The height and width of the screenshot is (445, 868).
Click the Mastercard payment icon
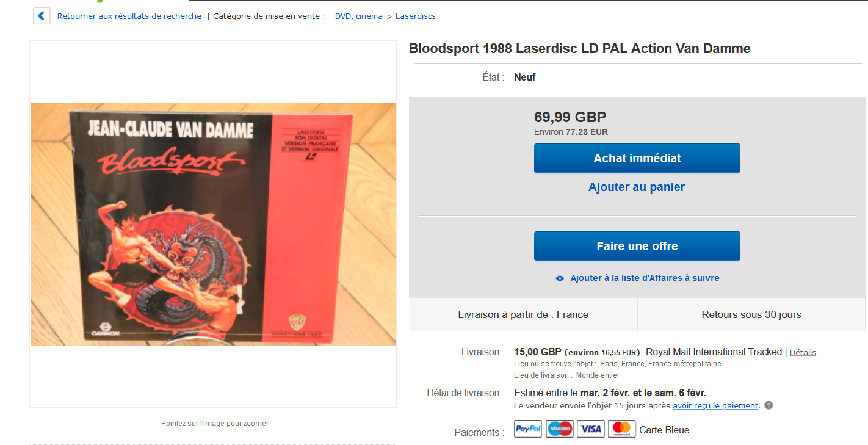point(622,429)
